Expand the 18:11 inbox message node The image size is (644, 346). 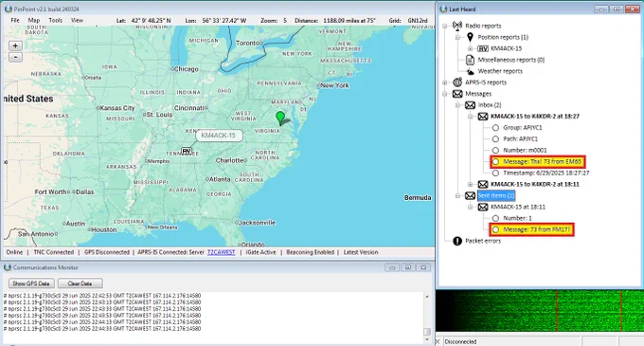pyautogui.click(x=471, y=185)
